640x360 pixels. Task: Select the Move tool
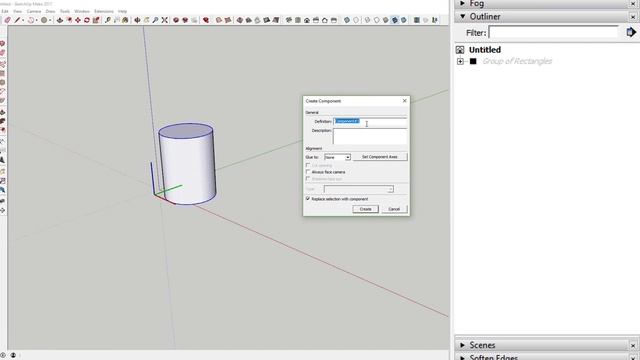[x=78, y=20]
